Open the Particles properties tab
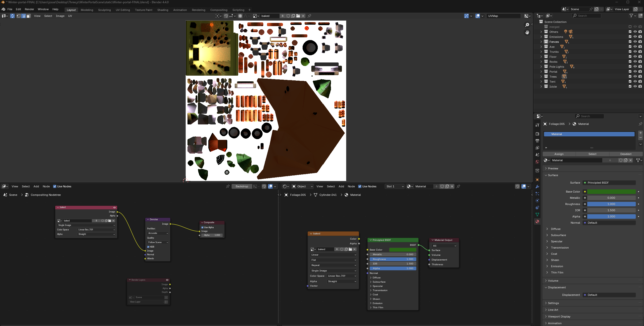The width and height of the screenshot is (644, 326). tap(537, 194)
